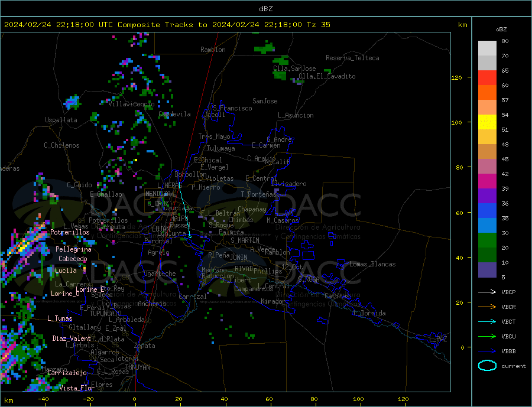Click the Lomas_Blancas label
The width and height of the screenshot is (532, 407).
(x=372, y=264)
